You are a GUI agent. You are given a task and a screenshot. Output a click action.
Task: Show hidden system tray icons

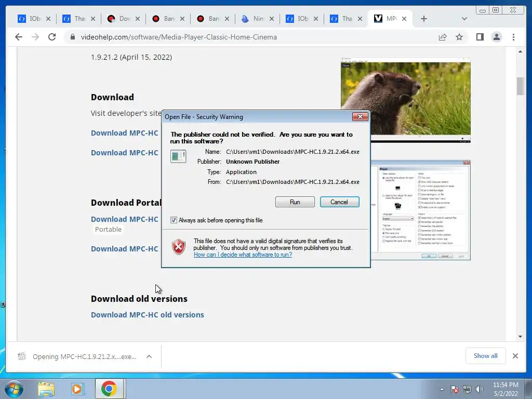tap(442, 389)
